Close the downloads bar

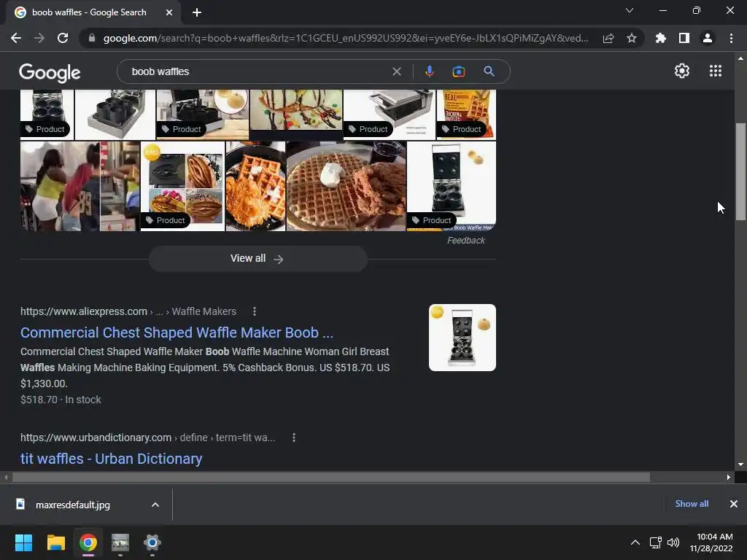[734, 504]
